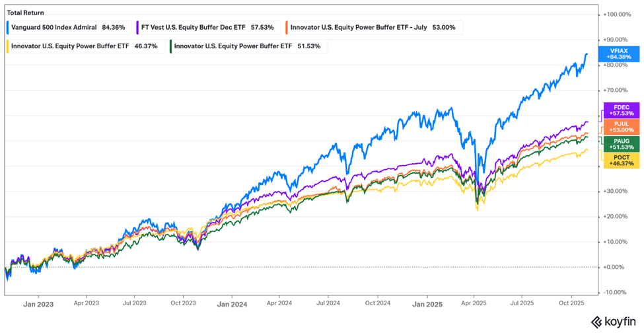The image size is (644, 333).
Task: Click the green PAUG +51.53% tag
Action: (x=621, y=143)
